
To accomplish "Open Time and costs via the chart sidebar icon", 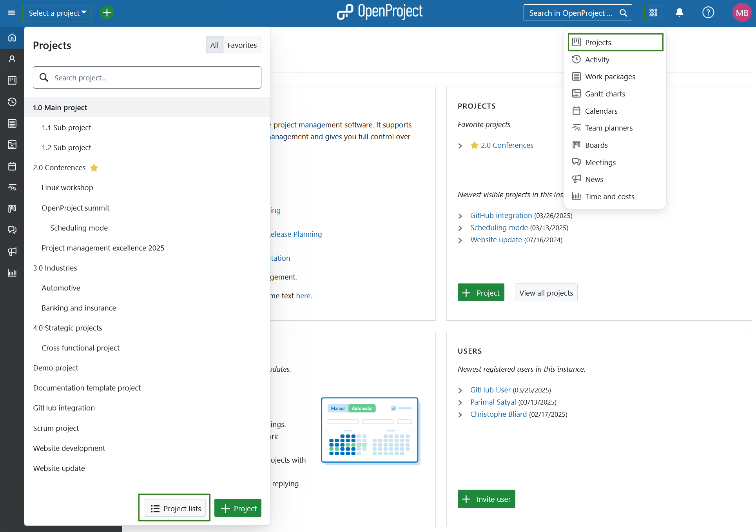I will click(12, 273).
